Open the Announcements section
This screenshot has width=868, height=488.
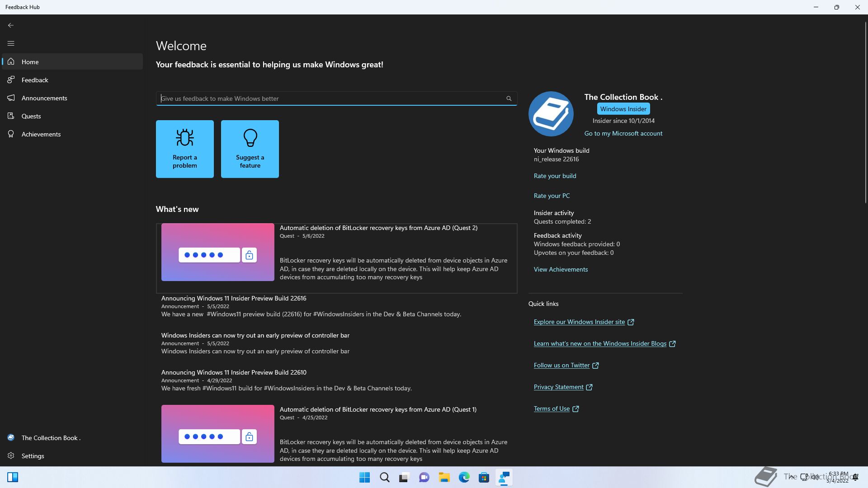coord(72,98)
